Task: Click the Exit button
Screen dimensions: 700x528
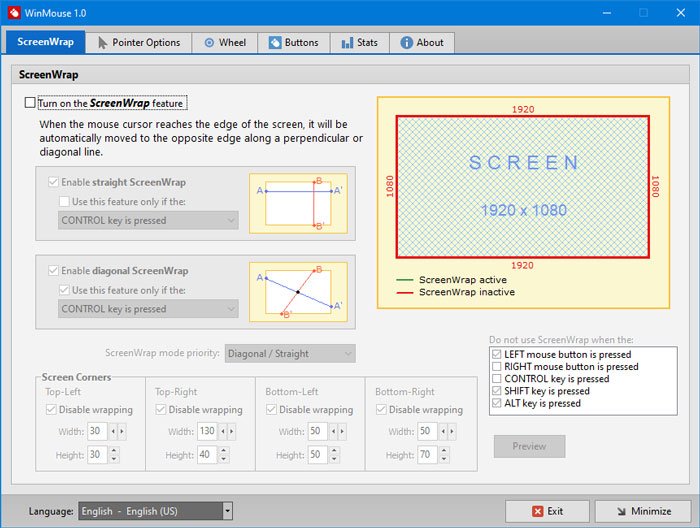Action: tap(547, 511)
